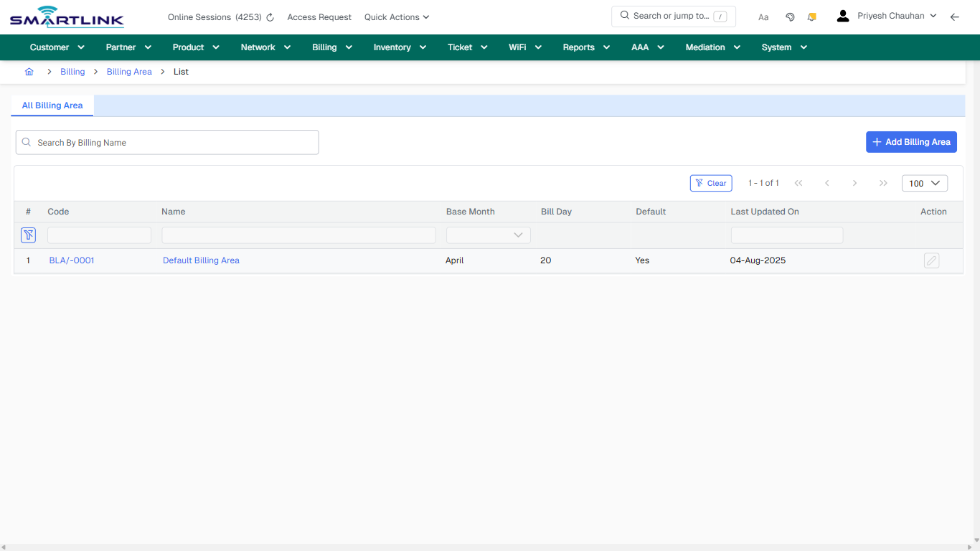Click the Add Billing Area button
980x551 pixels.
click(x=911, y=142)
